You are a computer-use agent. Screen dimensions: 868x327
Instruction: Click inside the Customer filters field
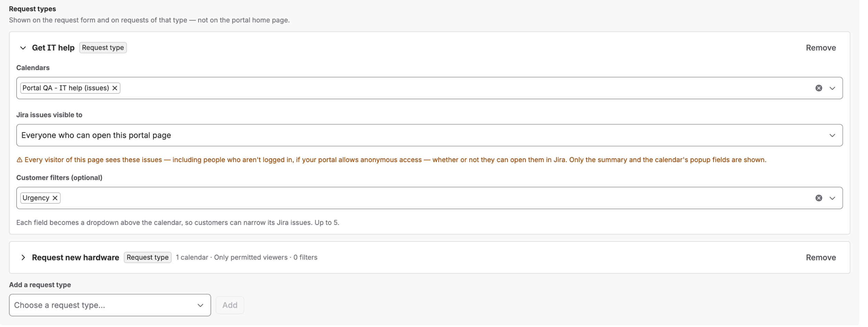coord(429,198)
